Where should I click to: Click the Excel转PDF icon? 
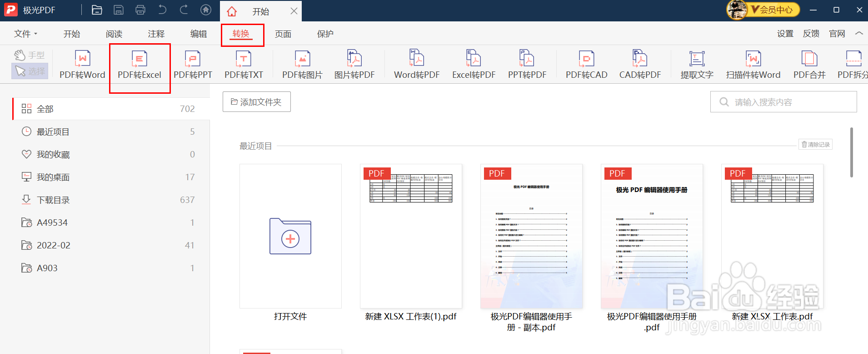(474, 65)
